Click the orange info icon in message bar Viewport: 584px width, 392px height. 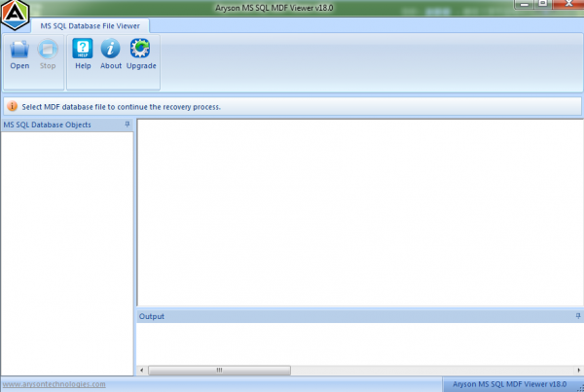point(12,106)
